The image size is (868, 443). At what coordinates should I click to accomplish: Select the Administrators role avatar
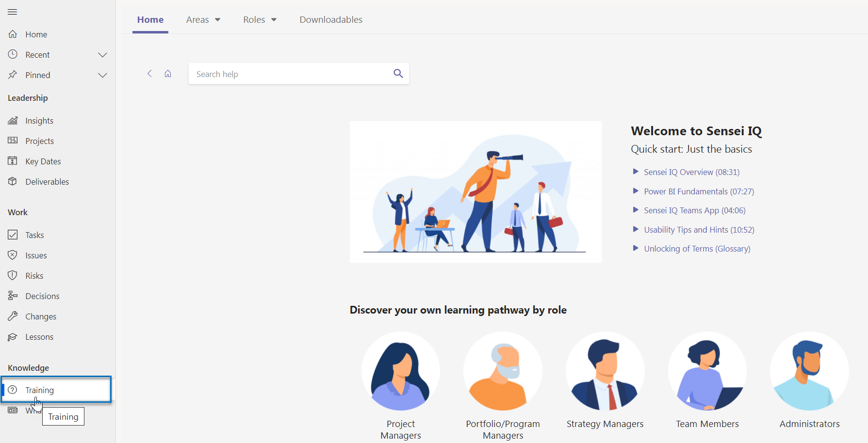(x=809, y=371)
